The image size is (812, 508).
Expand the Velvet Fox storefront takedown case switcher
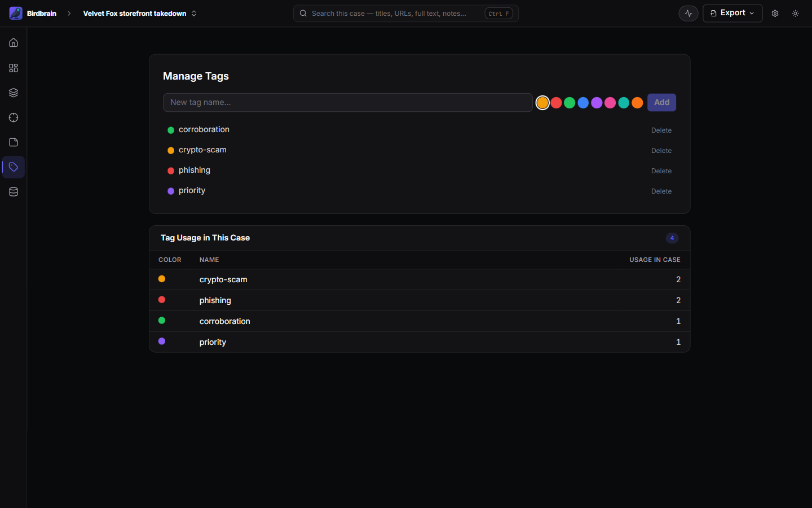(x=140, y=14)
